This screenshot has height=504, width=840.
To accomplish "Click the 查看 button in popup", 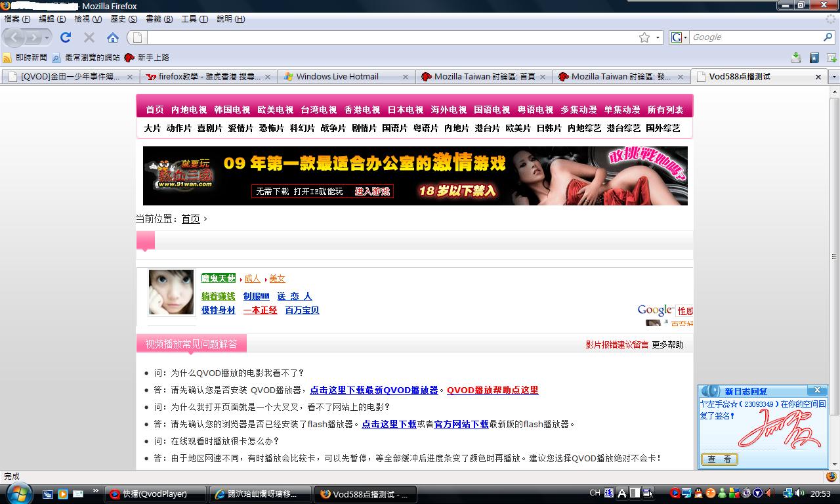I will (719, 459).
